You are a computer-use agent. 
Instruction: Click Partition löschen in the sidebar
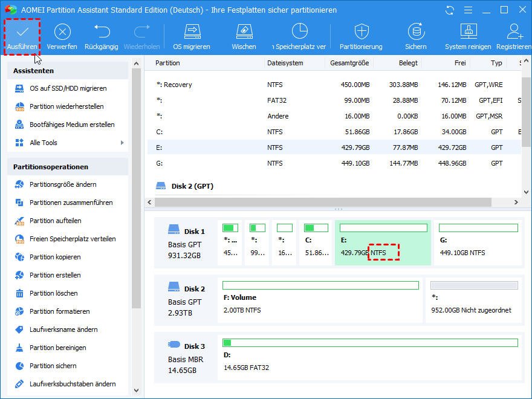(55, 293)
